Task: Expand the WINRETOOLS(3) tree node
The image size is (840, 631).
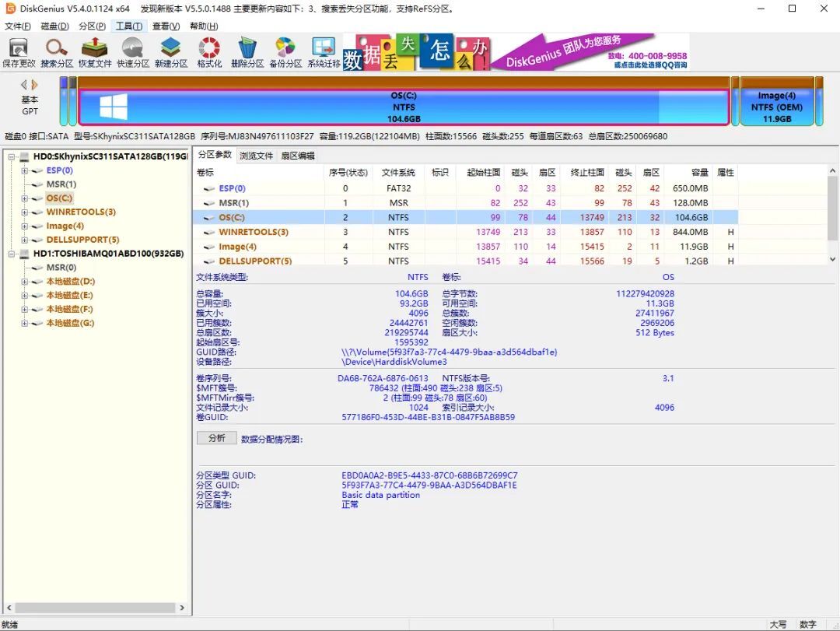Action: click(25, 212)
